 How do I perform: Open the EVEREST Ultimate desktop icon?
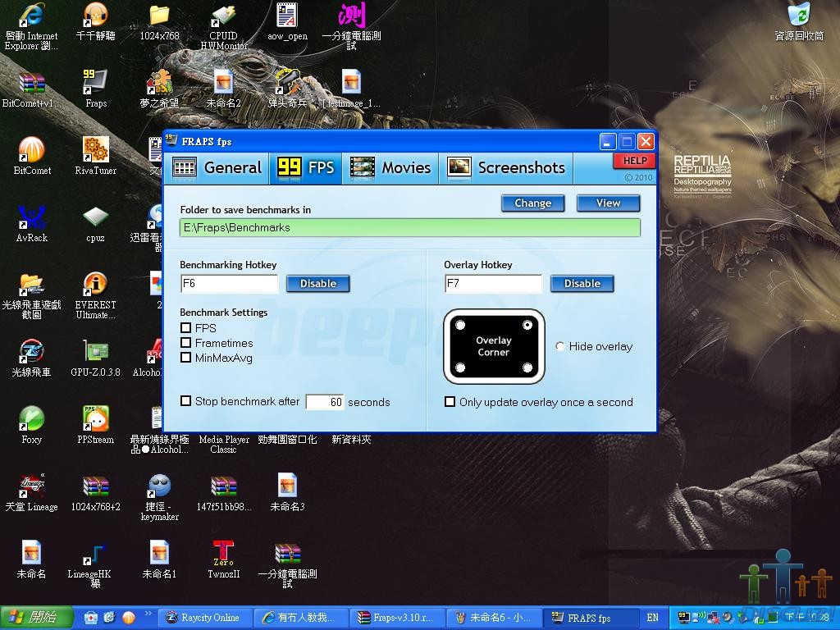[x=96, y=285]
